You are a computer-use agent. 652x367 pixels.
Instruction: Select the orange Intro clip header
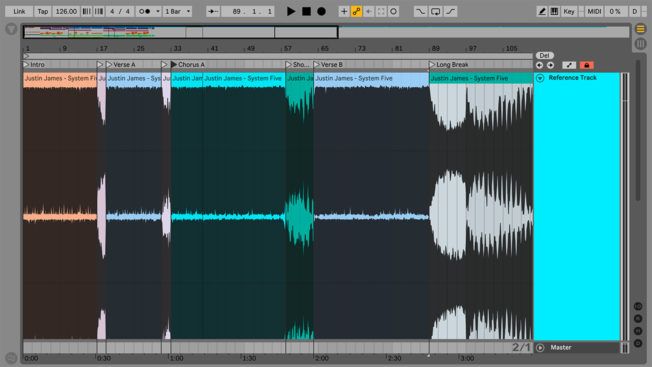click(60, 79)
